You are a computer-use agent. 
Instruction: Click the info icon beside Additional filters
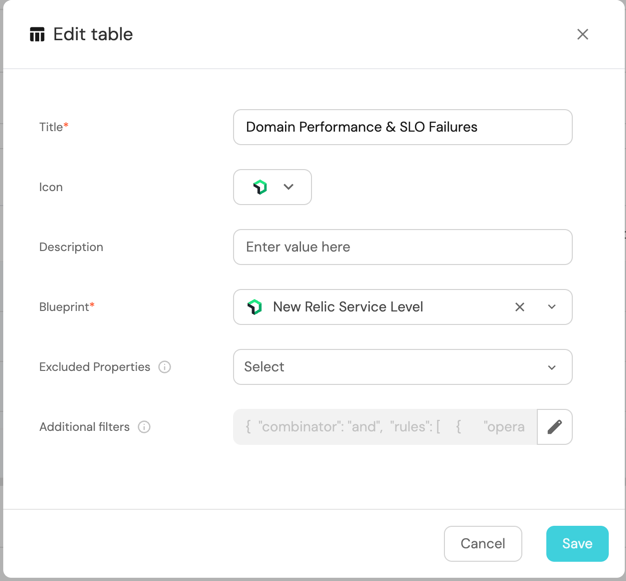click(x=144, y=427)
